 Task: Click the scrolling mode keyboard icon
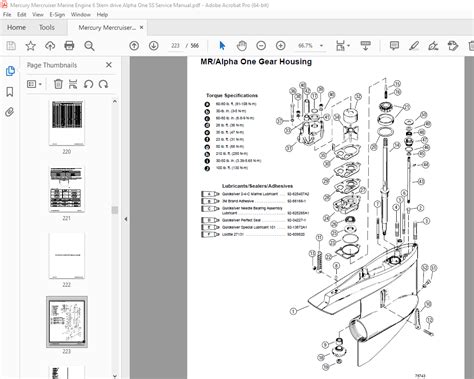[x=366, y=46]
